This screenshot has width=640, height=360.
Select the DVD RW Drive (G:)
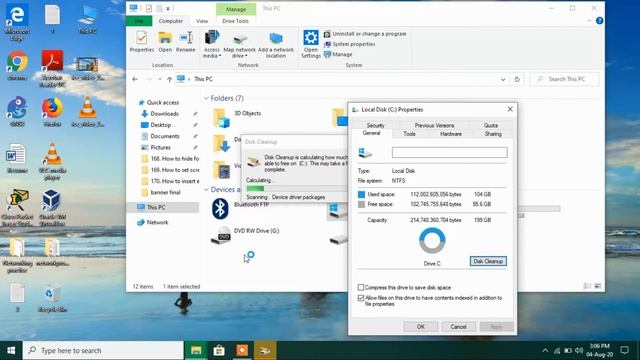point(245,236)
